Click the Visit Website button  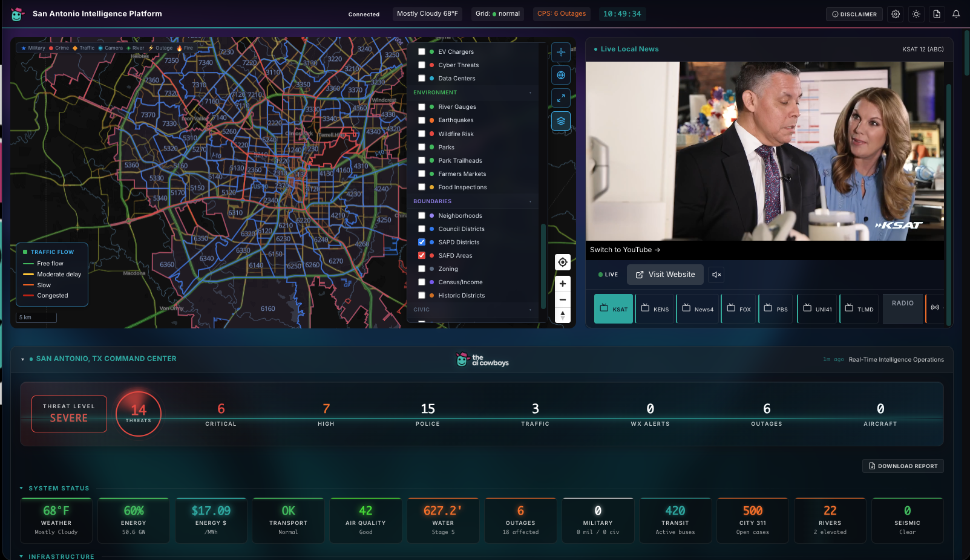664,275
